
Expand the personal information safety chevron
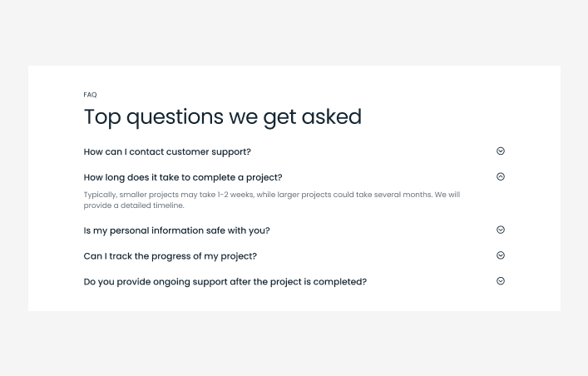(501, 230)
